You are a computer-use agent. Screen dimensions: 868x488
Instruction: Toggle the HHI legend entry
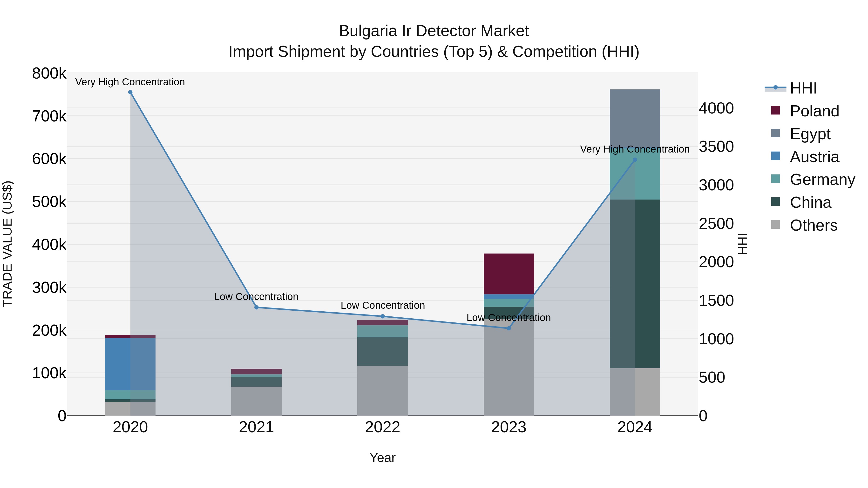tap(791, 88)
